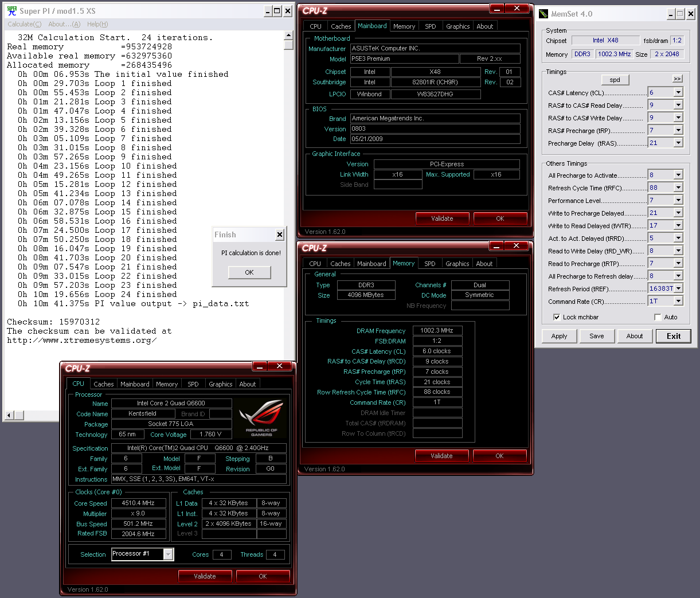Open the Performance Level dropdown
This screenshot has width=700, height=598.
pos(678,200)
